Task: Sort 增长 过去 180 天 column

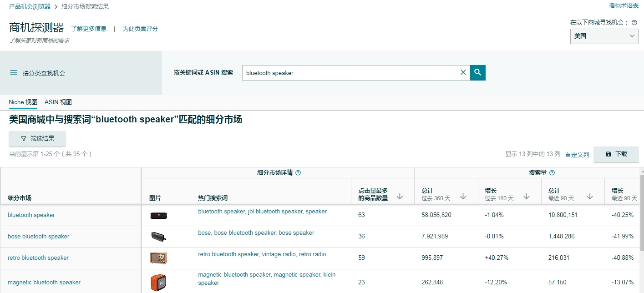Action: (526, 197)
